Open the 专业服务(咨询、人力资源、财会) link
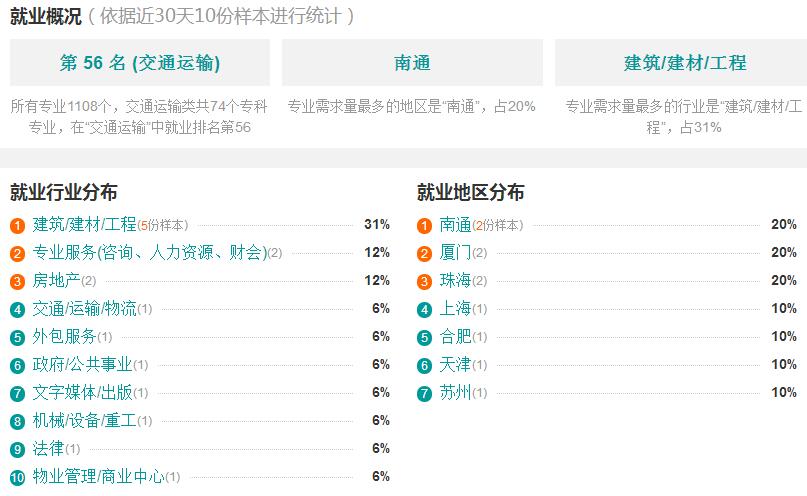Screen dimensions: 807x496 (150, 252)
